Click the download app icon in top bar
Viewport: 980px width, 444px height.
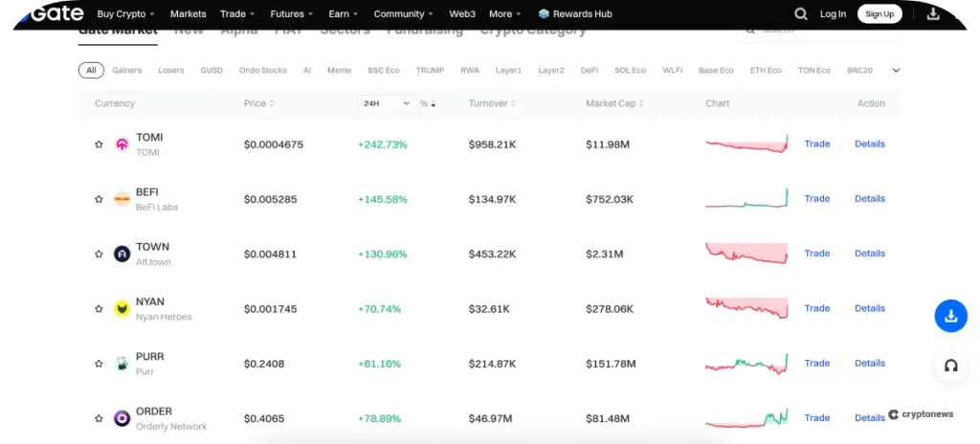933,13
